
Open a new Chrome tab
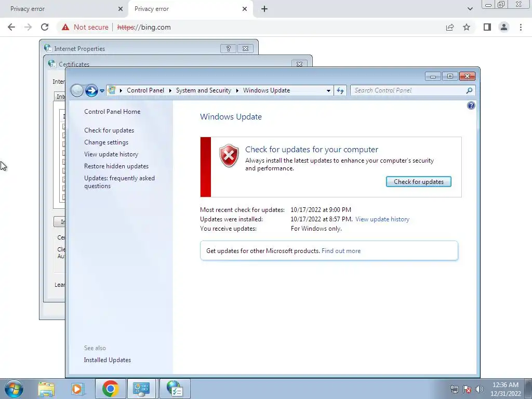click(264, 9)
